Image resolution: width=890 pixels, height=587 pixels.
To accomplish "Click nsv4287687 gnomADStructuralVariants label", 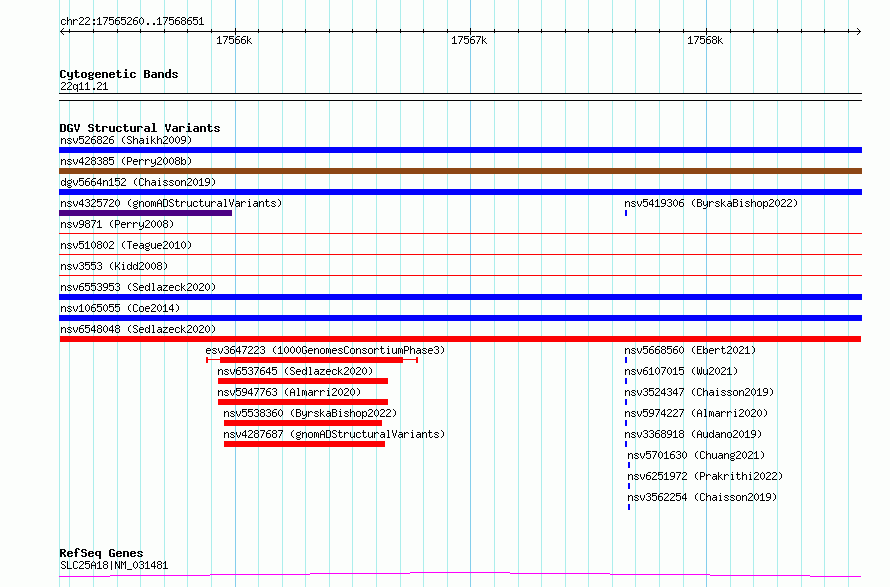I will (x=334, y=434).
